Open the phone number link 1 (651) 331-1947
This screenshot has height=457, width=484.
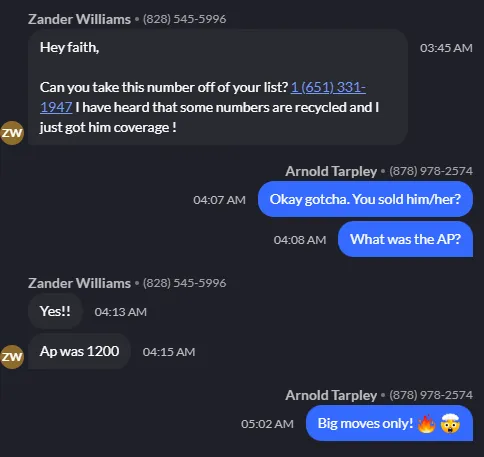[x=328, y=88]
